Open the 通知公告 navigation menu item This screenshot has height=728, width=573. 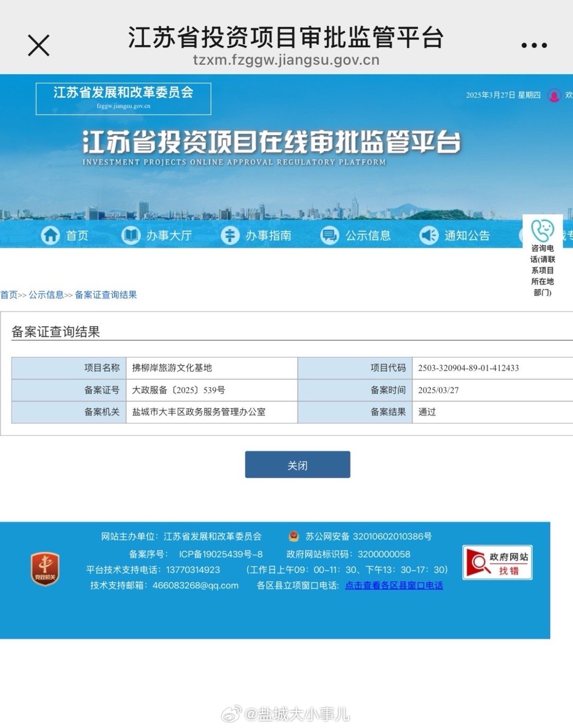point(467,235)
